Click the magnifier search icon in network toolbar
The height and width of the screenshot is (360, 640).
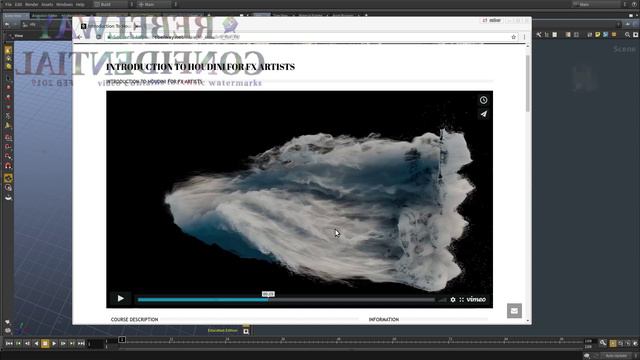[x=627, y=35]
